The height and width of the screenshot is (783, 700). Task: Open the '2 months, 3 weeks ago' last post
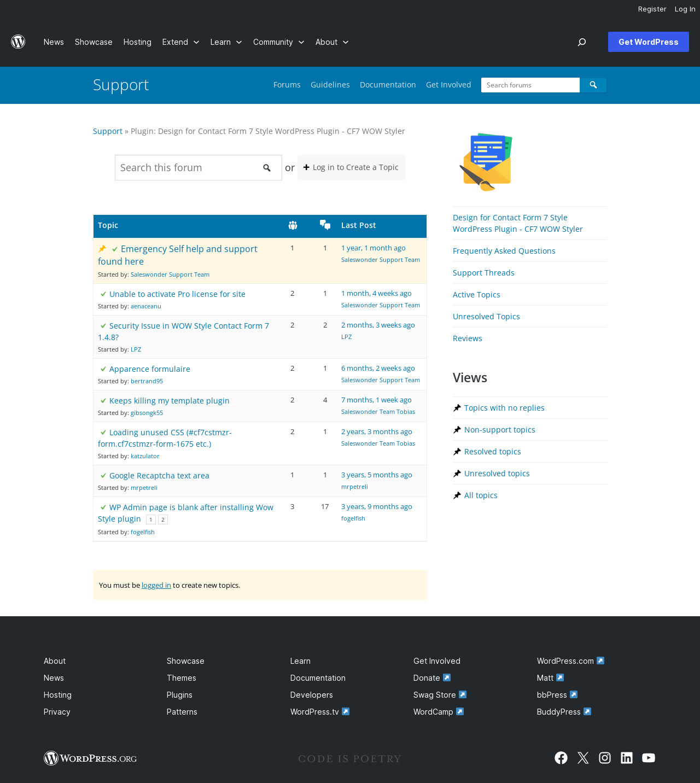pyautogui.click(x=378, y=325)
